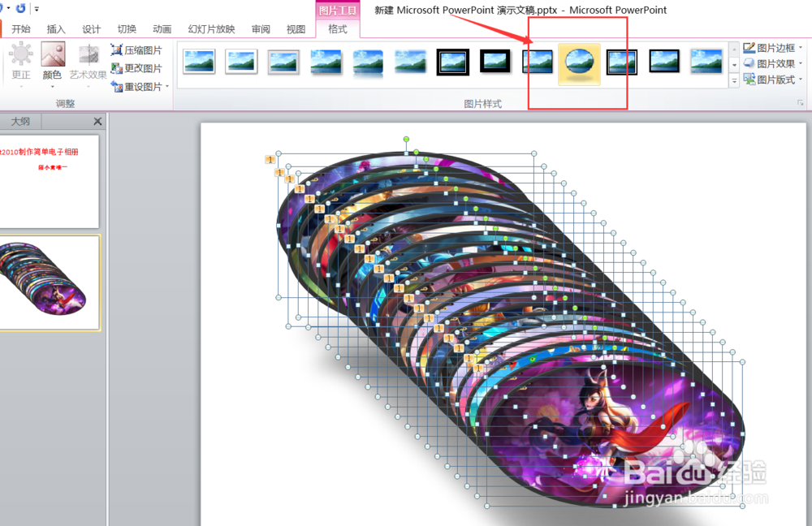
Task: Apply the double black frame picture style
Action: [452, 63]
